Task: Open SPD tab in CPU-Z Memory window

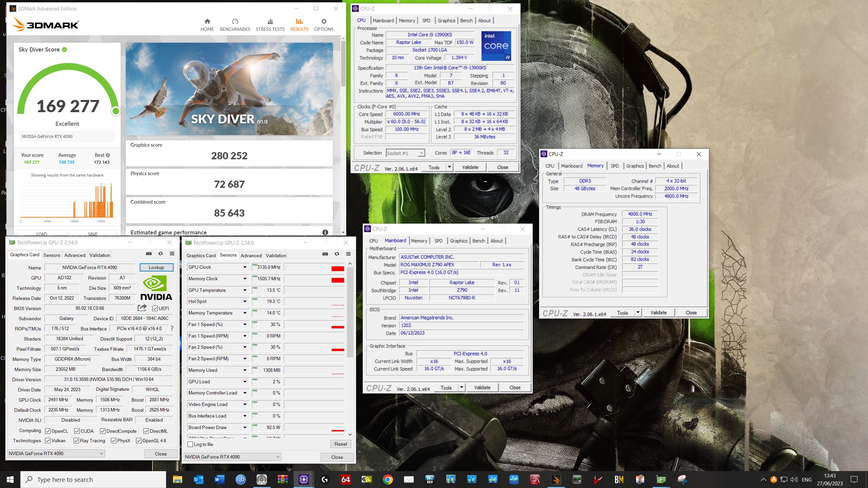Action: 615,166
